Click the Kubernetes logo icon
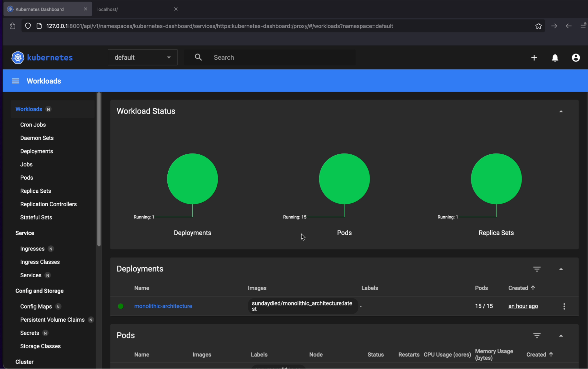This screenshot has width=588, height=369. (x=18, y=57)
